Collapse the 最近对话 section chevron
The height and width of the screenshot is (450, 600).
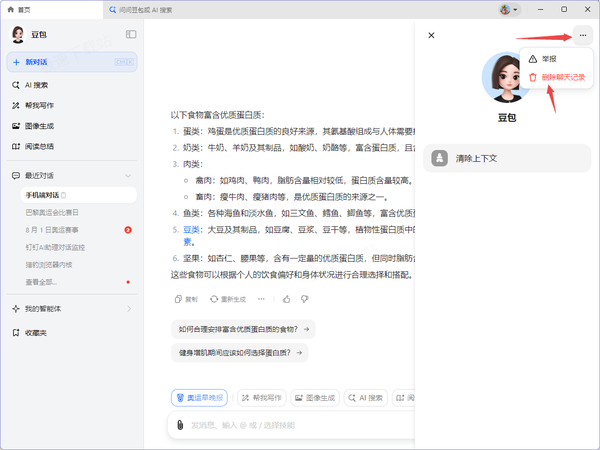pyautogui.click(x=128, y=176)
